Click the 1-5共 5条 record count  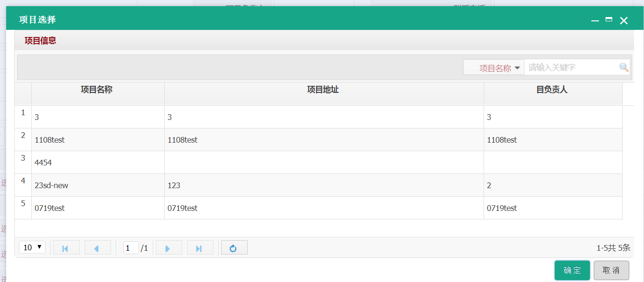point(613,247)
